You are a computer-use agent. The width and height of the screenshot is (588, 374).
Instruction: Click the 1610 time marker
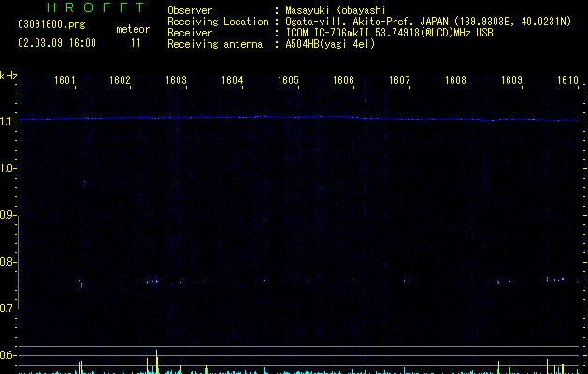click(567, 80)
